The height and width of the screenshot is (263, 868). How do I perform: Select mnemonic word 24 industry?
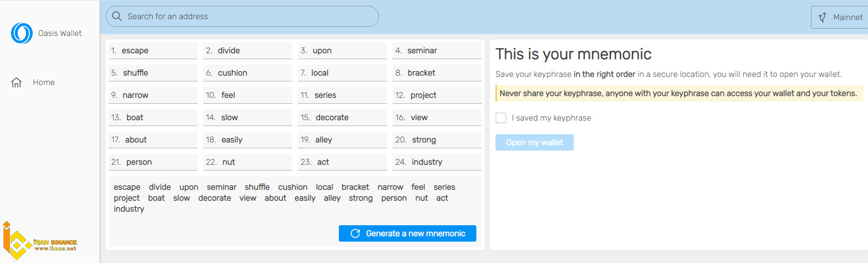pos(437,162)
